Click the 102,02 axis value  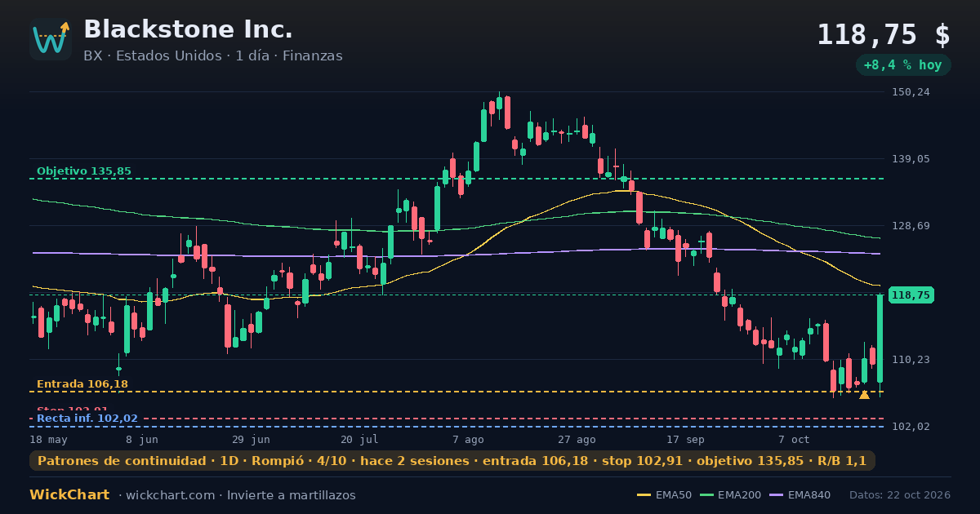[x=911, y=427]
